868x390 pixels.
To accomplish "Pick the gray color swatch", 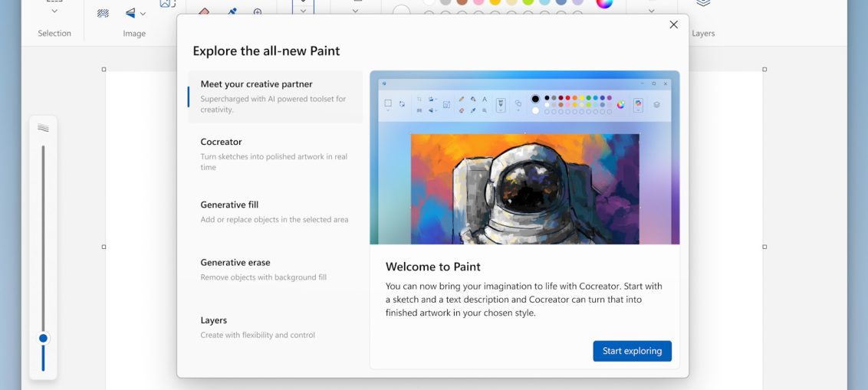I will [446, 2].
